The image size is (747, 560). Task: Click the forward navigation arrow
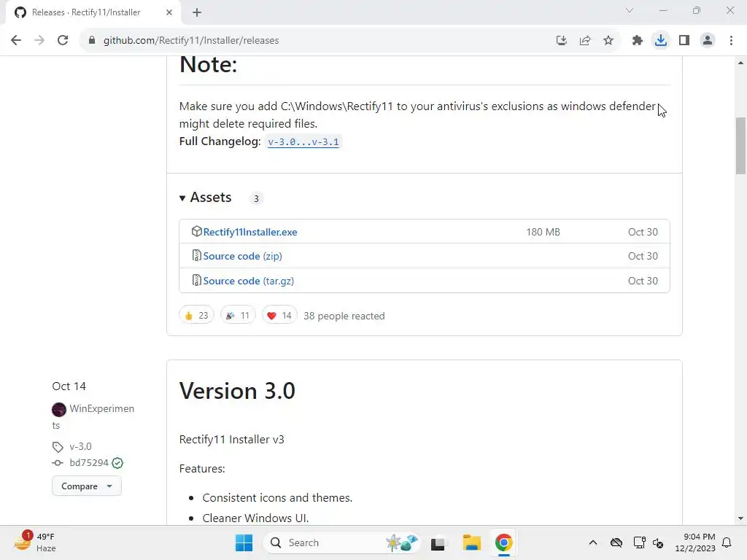(x=39, y=41)
